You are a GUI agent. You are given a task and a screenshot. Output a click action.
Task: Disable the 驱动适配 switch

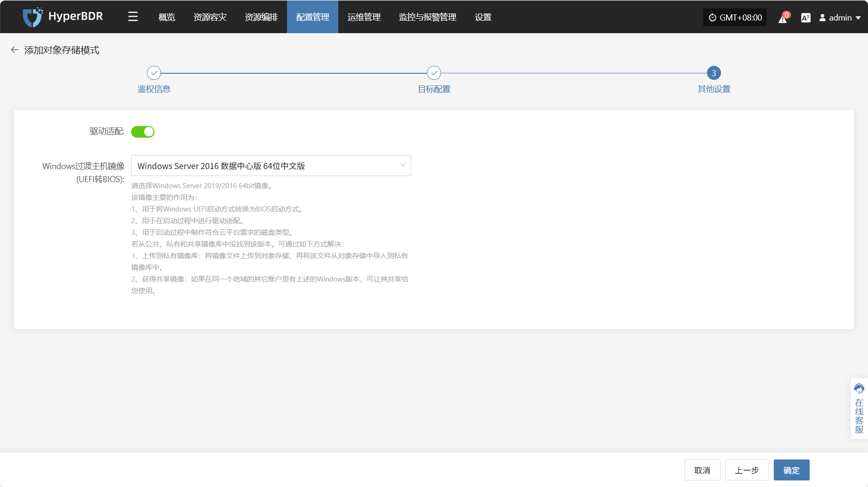tap(143, 132)
